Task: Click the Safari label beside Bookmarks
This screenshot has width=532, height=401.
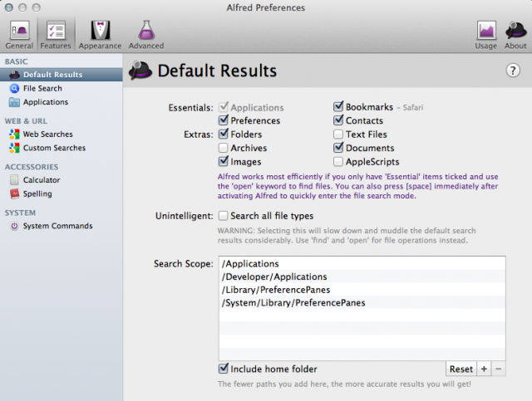Action: click(x=413, y=107)
